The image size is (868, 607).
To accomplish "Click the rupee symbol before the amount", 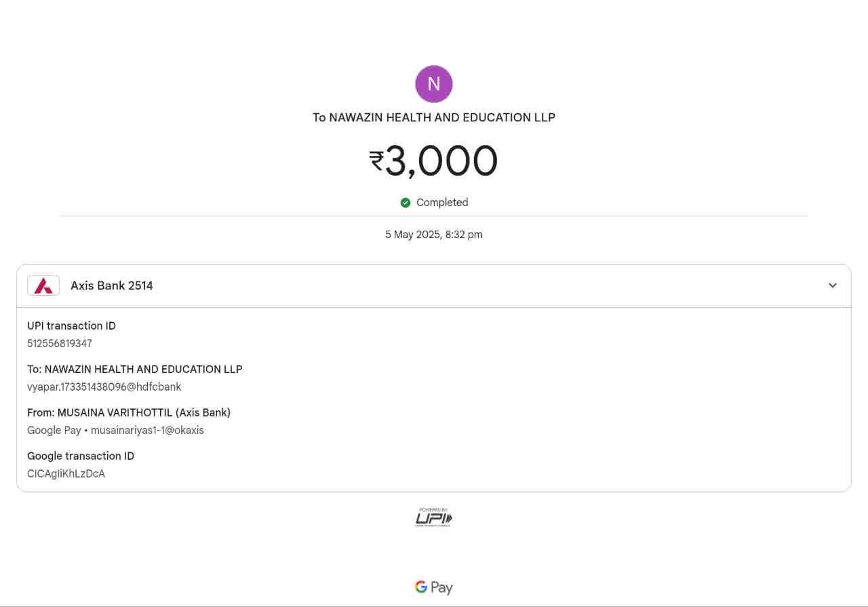I will [x=376, y=160].
